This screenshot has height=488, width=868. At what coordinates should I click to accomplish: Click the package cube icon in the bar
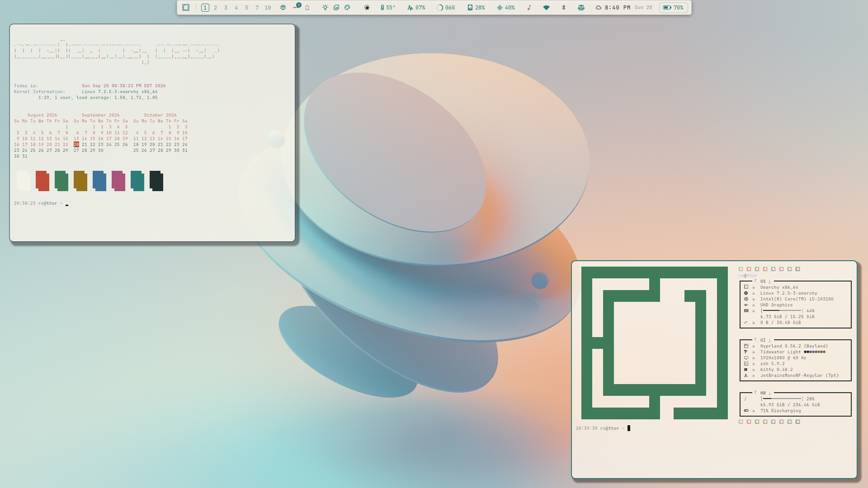coord(283,8)
